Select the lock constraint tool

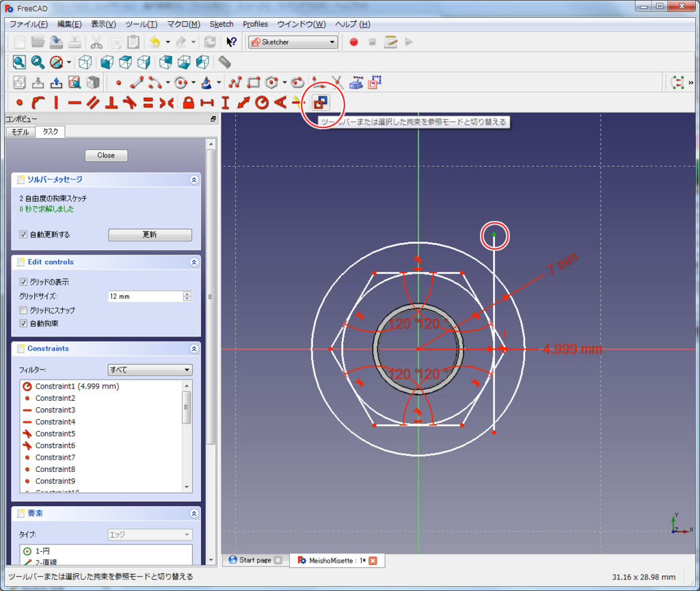[x=188, y=103]
